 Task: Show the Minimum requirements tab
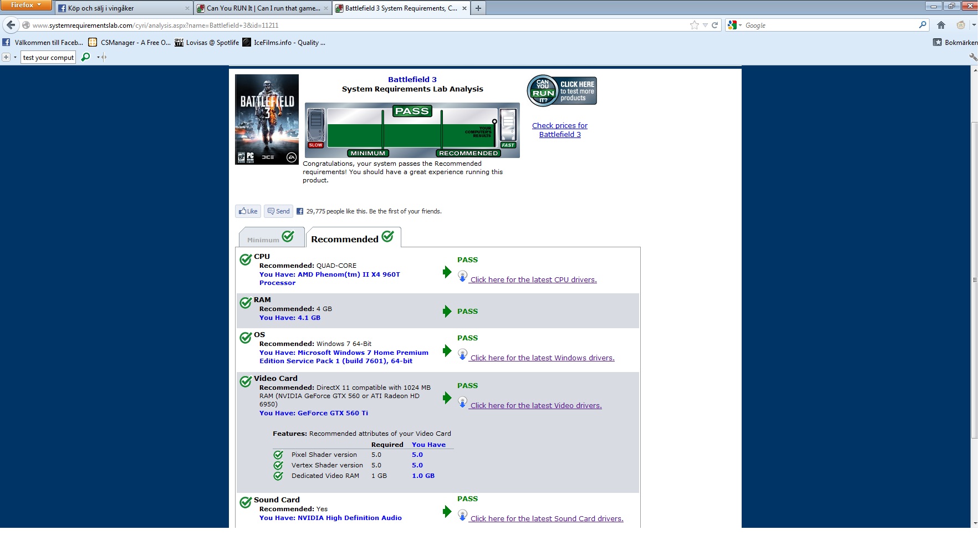pos(271,237)
